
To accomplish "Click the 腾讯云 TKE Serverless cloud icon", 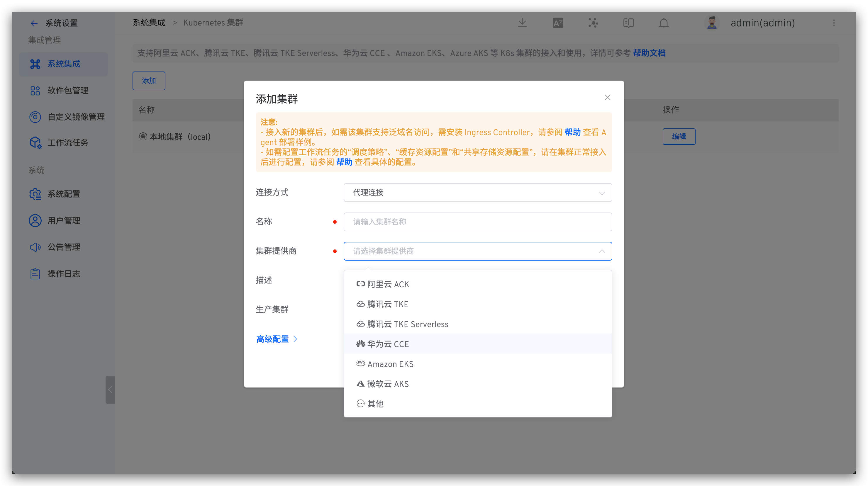I will coord(361,324).
